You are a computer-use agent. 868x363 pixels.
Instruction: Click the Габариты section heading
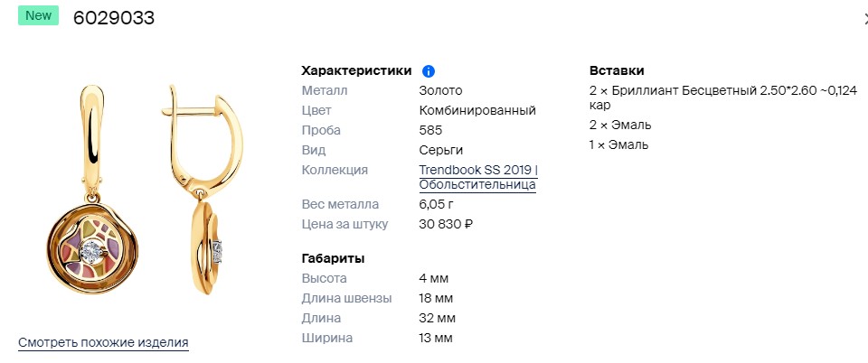pyautogui.click(x=333, y=258)
